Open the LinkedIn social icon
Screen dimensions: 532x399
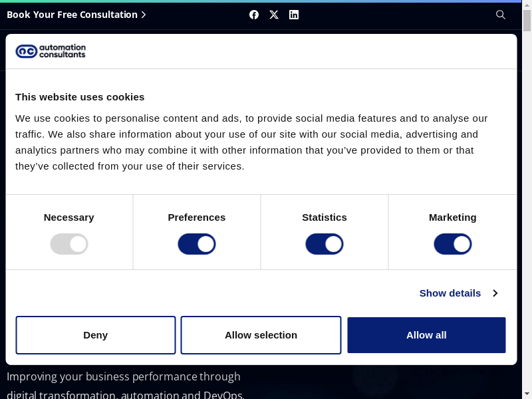click(x=294, y=15)
